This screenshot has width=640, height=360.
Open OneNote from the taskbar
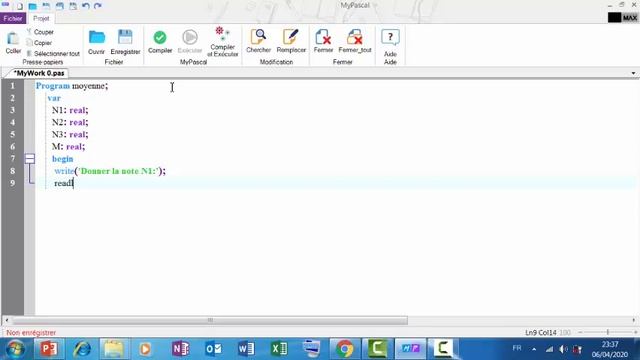click(180, 349)
